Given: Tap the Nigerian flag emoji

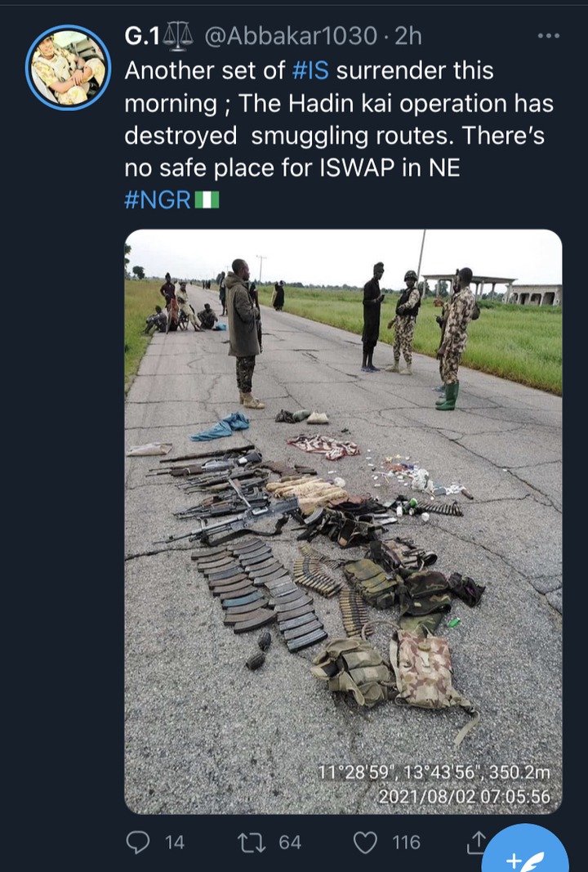Looking at the screenshot, I should click(x=207, y=199).
